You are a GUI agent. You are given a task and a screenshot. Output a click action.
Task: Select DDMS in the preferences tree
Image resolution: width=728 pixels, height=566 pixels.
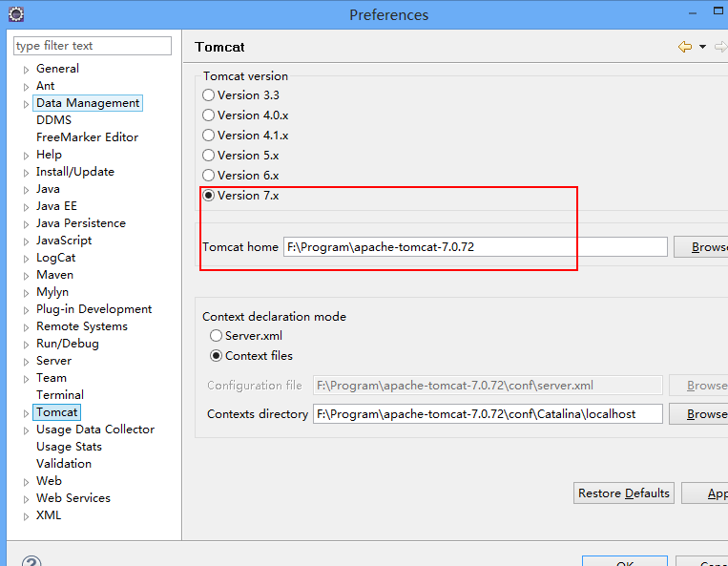(53, 120)
